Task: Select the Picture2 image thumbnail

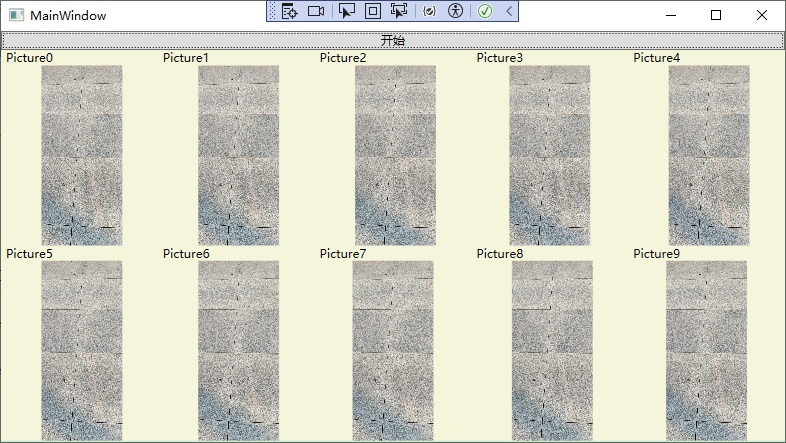Action: (x=396, y=155)
